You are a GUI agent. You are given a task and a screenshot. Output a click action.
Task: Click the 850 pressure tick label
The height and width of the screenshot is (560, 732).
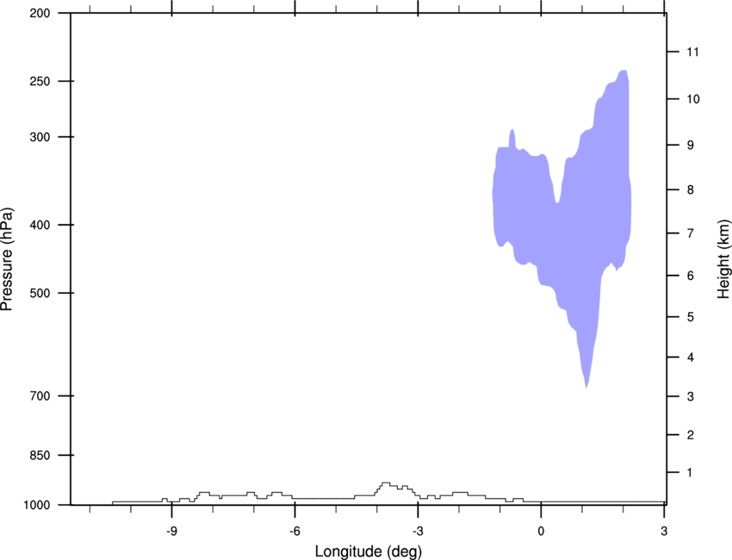coord(40,455)
